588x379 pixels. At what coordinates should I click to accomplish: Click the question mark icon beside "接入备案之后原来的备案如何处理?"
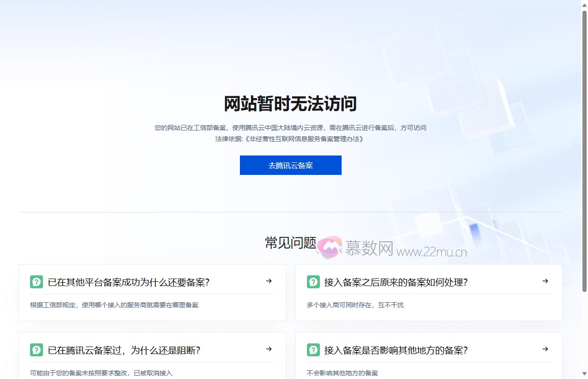click(x=313, y=281)
